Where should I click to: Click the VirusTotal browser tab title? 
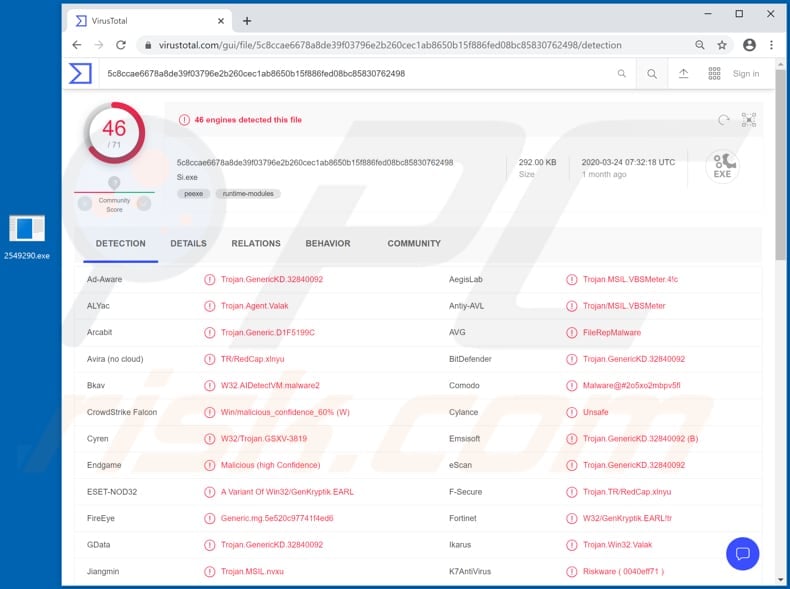click(x=109, y=21)
